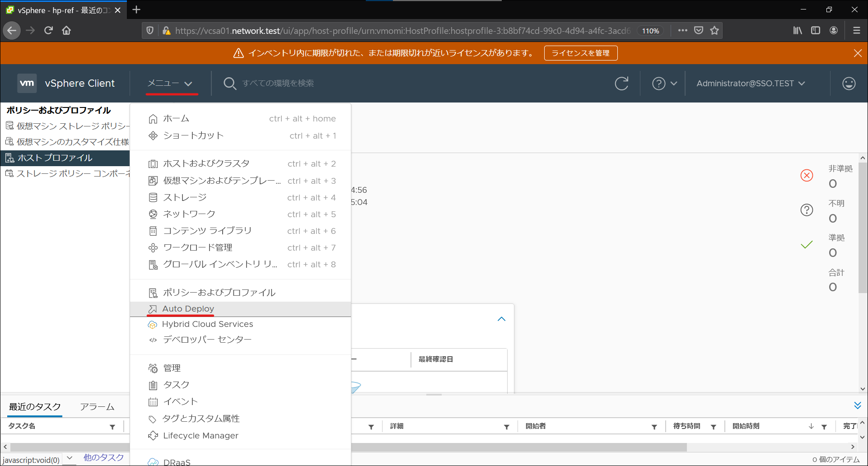Click the vSphere refresh icon
The width and height of the screenshot is (868, 466).
pos(621,84)
